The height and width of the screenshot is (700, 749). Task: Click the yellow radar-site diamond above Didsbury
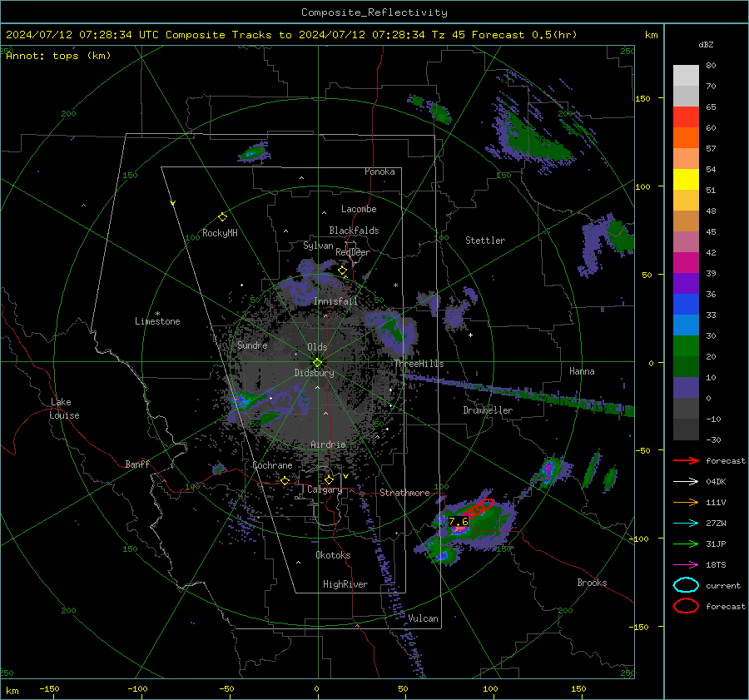tap(317, 363)
